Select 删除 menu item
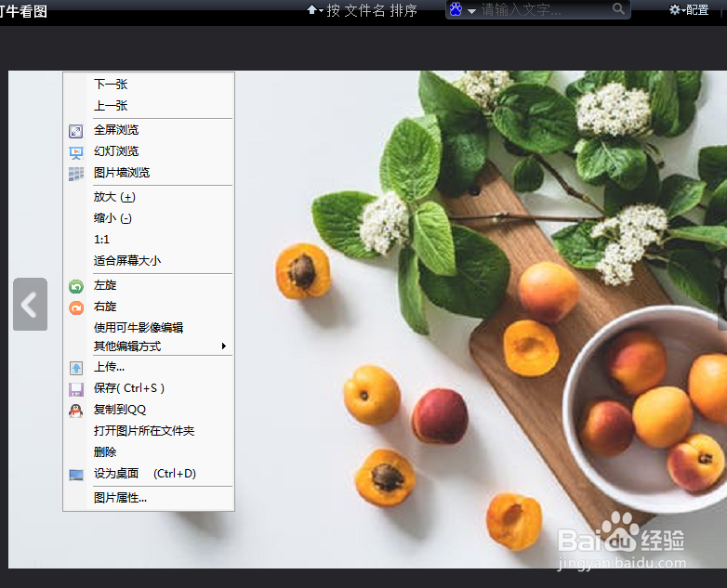The width and height of the screenshot is (727, 588). point(149,452)
